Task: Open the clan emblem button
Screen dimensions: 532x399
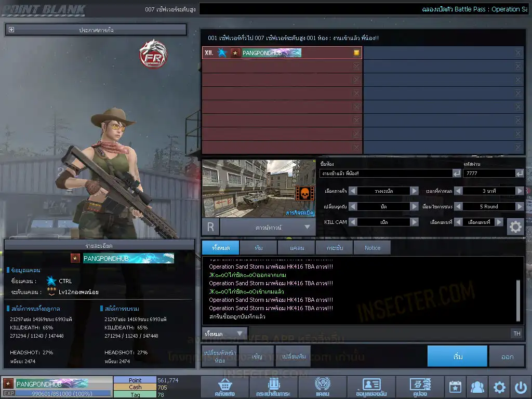Action: click(322, 388)
